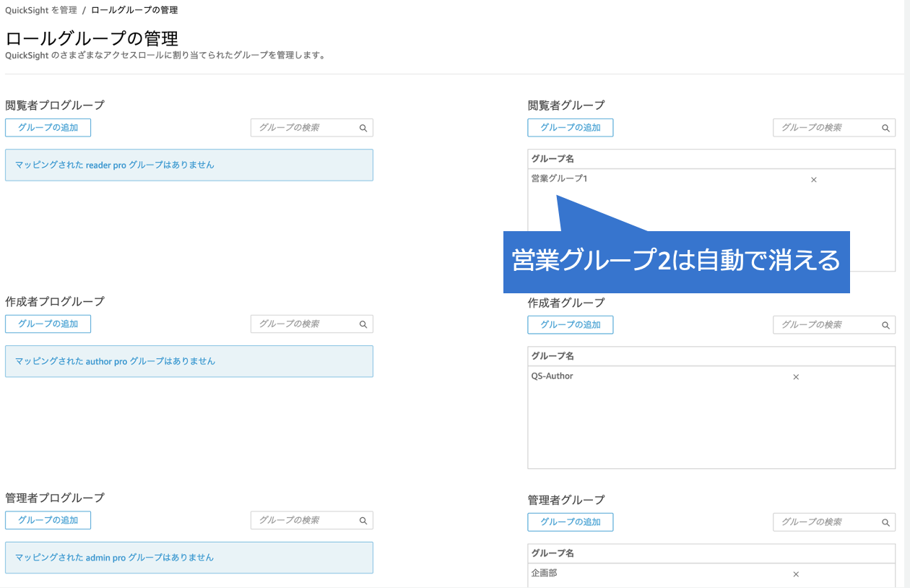This screenshot has height=588, width=910.
Task: Click グループ名 header in 閲覧者グループ table
Action: click(552, 159)
